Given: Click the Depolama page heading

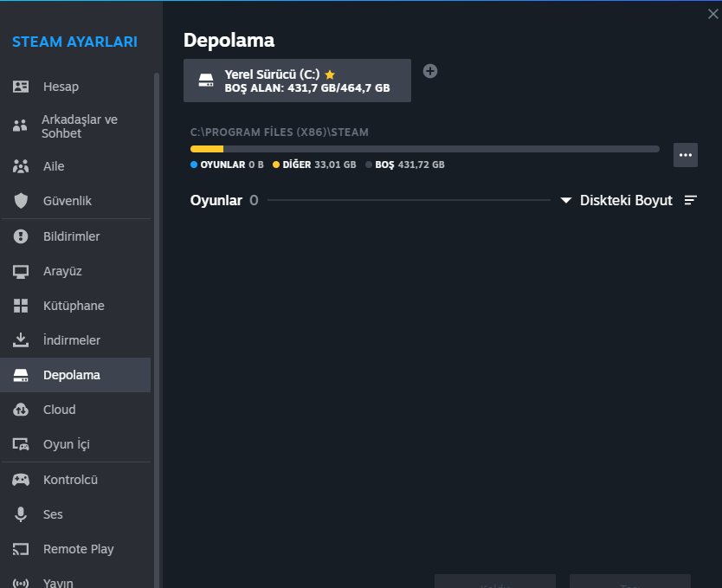Looking at the screenshot, I should click(x=229, y=41).
